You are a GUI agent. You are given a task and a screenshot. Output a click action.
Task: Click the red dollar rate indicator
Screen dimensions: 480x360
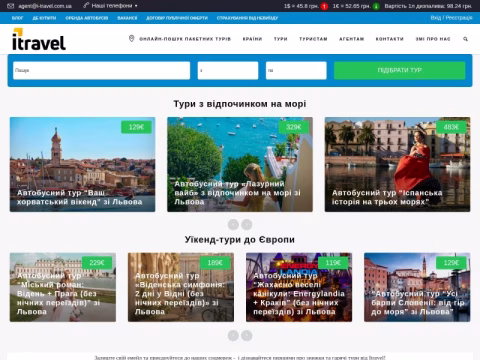[324, 6]
